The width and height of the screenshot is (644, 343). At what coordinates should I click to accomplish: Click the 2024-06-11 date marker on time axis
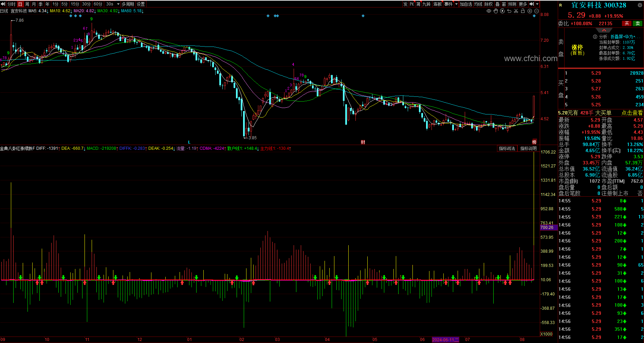(x=445, y=340)
